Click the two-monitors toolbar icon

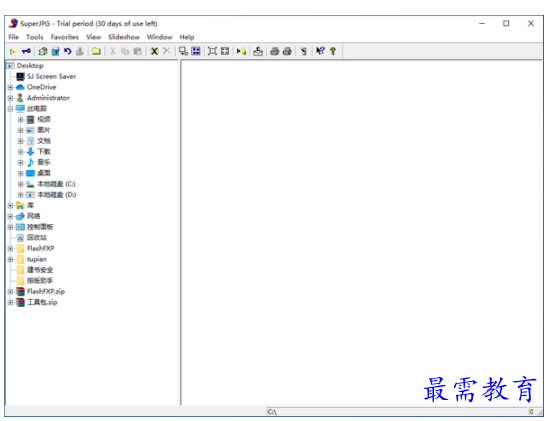183,51
